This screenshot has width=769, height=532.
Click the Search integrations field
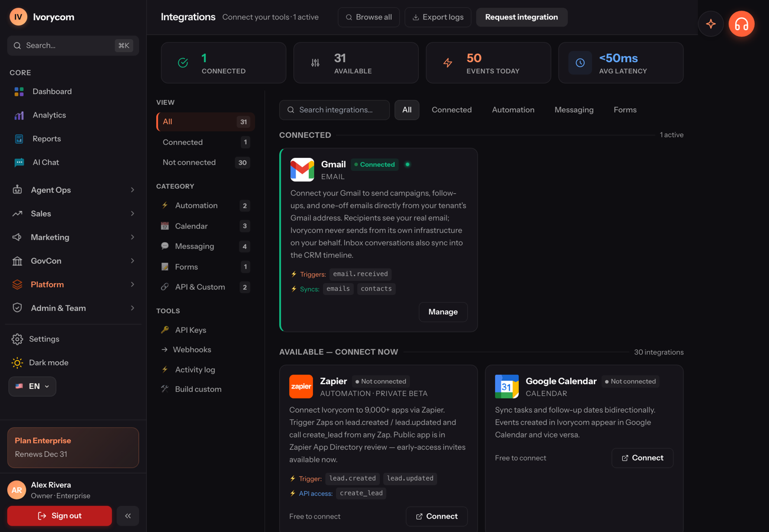[334, 110]
